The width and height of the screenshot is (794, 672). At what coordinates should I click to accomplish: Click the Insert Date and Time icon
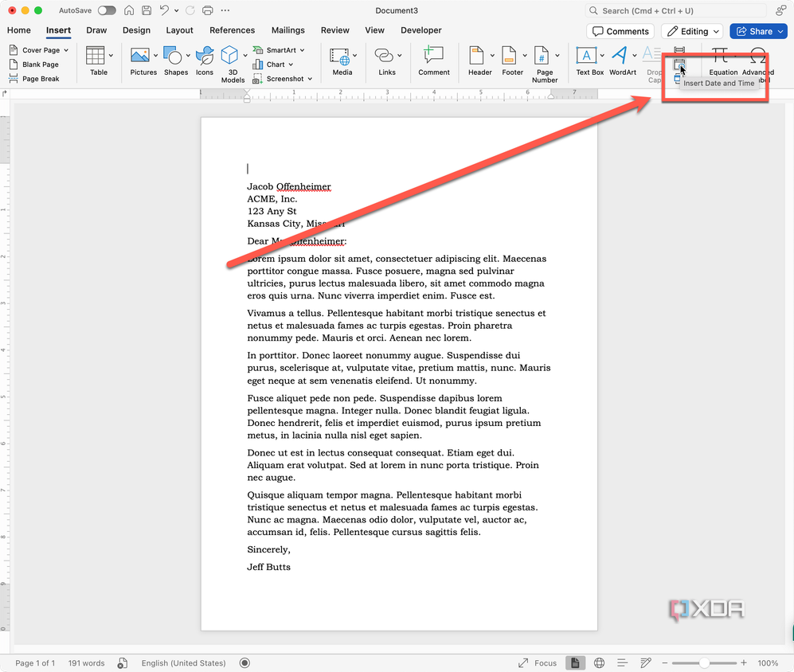[x=679, y=64]
